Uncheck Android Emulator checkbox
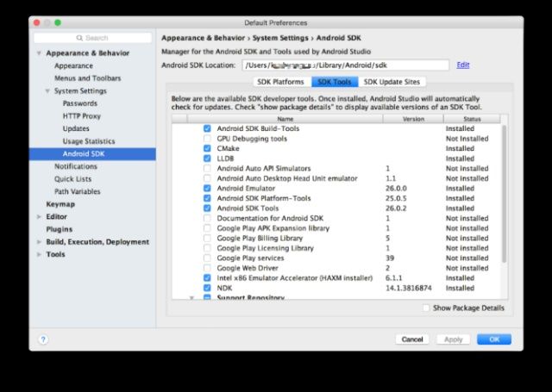The height and width of the screenshot is (392, 552). (207, 189)
